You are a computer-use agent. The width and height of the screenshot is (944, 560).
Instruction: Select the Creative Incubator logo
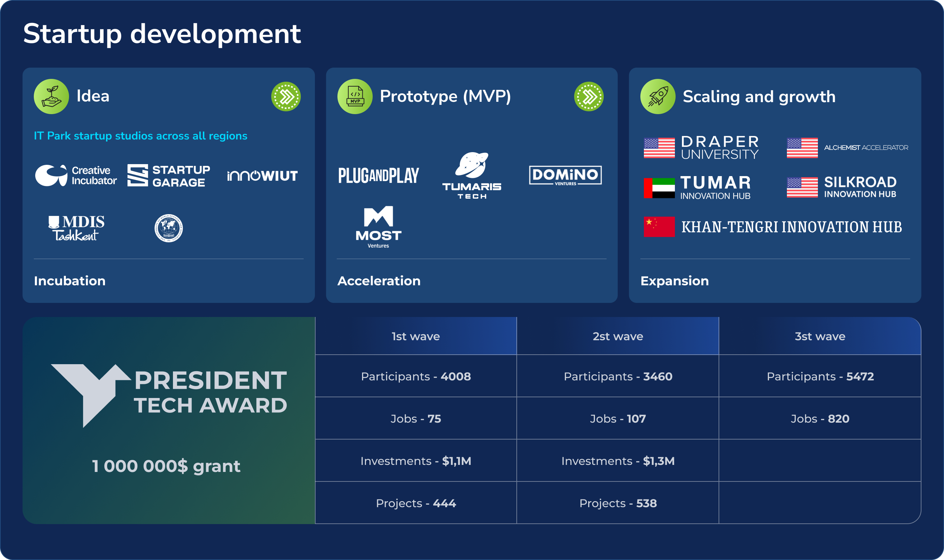click(76, 175)
